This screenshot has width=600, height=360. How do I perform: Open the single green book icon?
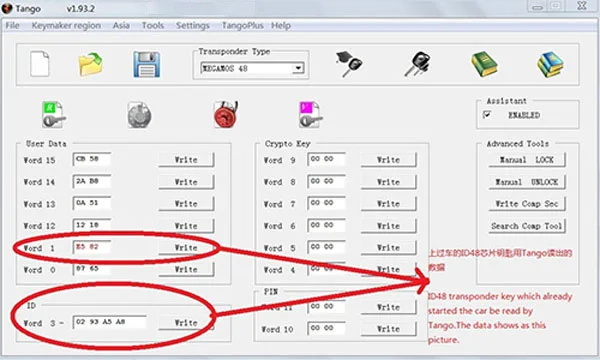[x=484, y=64]
